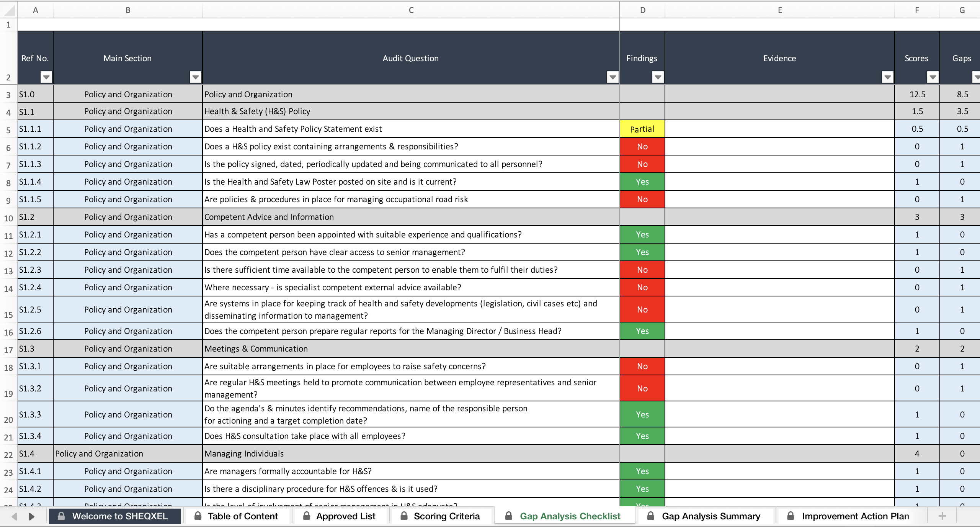Select column C header
The width and height of the screenshot is (980, 527).
click(x=411, y=10)
